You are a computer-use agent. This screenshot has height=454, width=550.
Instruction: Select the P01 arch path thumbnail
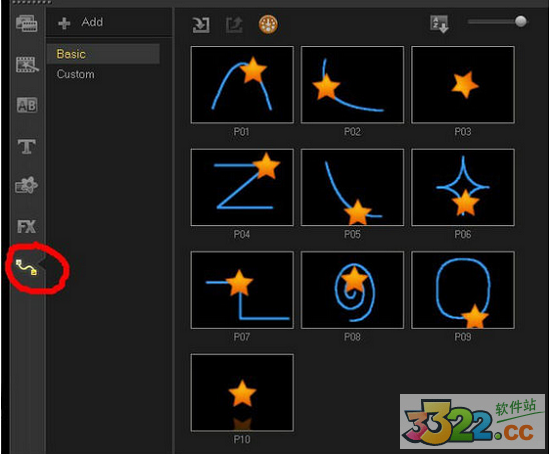[x=242, y=85]
